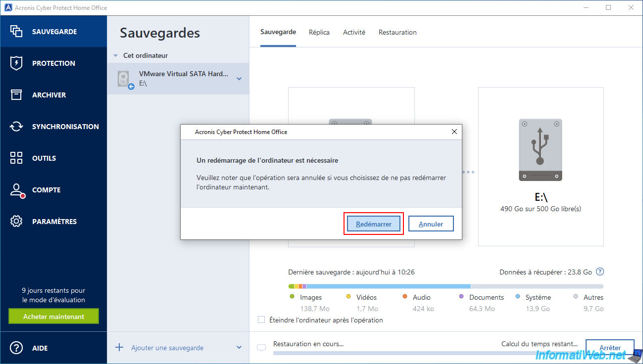Click SYNCHRONISATION label in sidebar
This screenshot has width=643, height=364.
pos(65,127)
